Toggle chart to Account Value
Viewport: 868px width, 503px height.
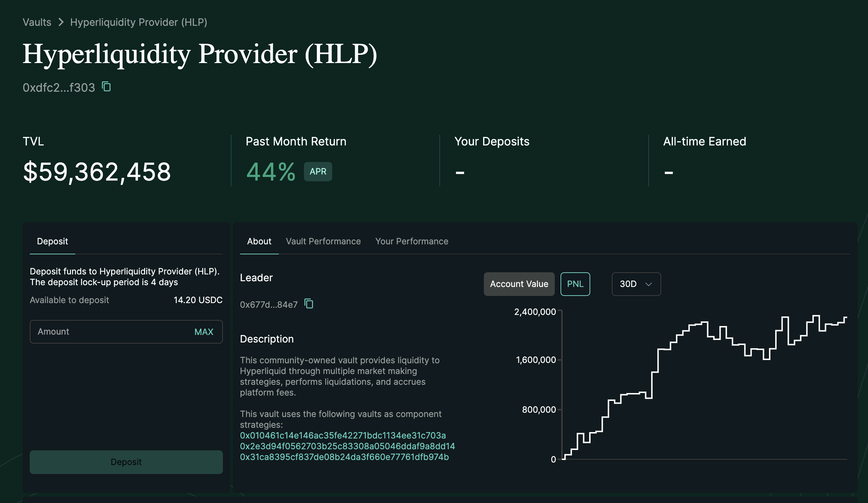519,284
